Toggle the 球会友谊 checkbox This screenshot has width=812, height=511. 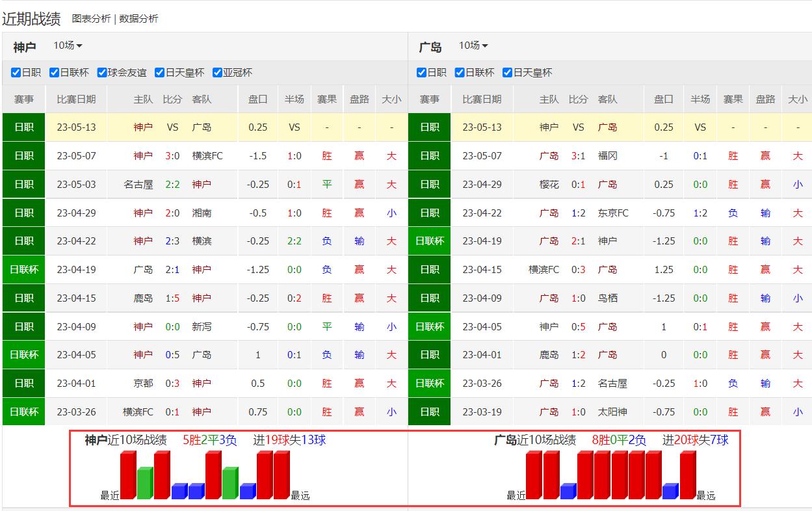click(x=102, y=72)
